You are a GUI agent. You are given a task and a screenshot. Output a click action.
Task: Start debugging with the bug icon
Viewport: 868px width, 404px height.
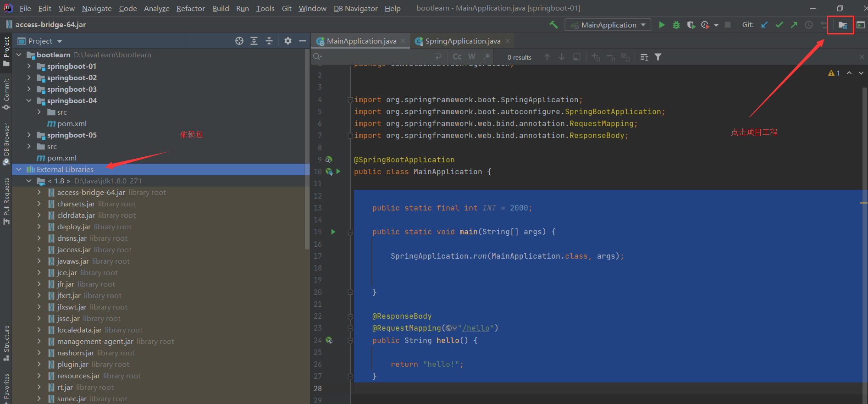[676, 25]
